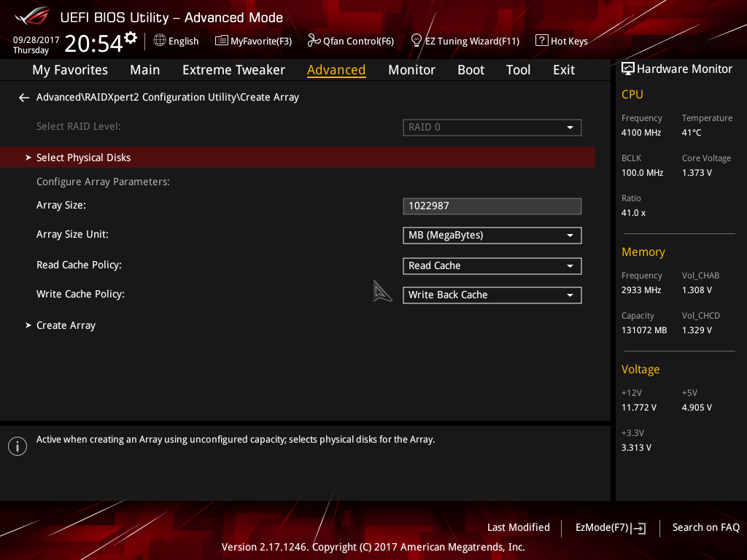Activate Create Array entry
This screenshot has height=560, width=747.
66,325
